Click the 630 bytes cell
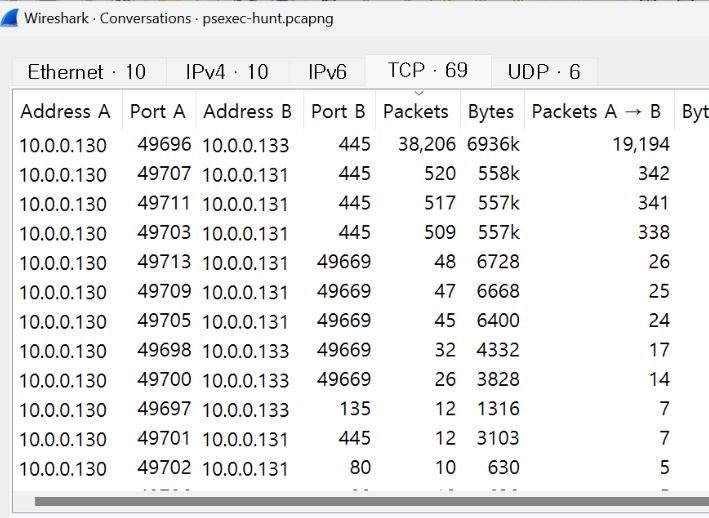The width and height of the screenshot is (709, 518). point(504,468)
